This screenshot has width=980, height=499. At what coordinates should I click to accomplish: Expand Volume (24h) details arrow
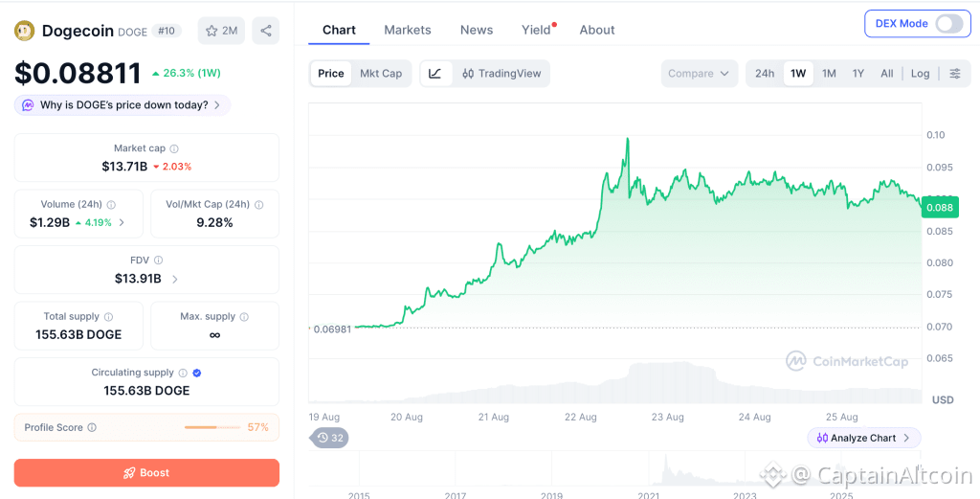coord(122,222)
